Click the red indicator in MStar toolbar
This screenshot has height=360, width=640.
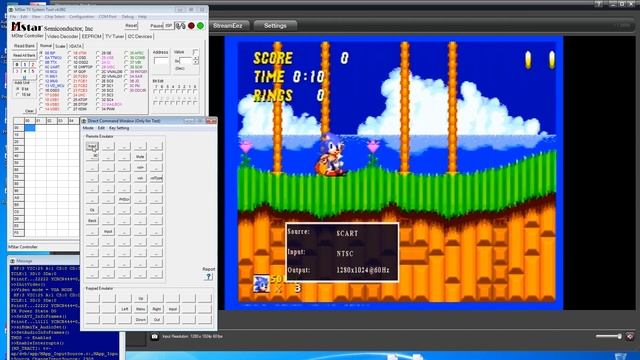coord(191,26)
